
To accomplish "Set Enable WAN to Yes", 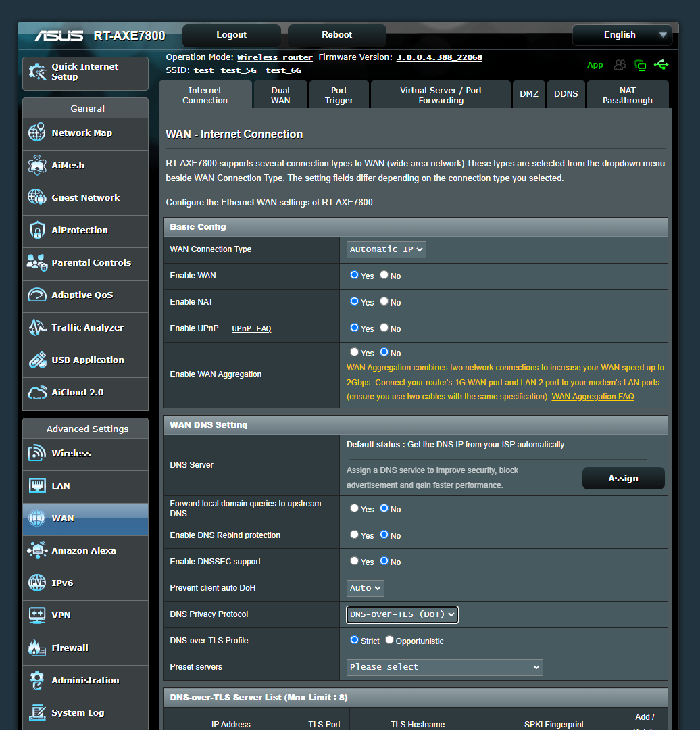I will pyautogui.click(x=354, y=275).
